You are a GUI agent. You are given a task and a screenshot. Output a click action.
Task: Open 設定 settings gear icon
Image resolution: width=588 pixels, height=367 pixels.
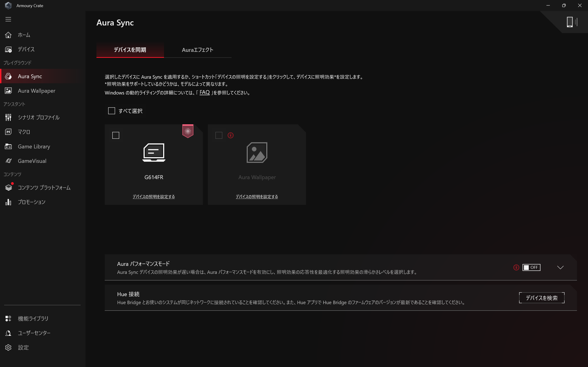(x=8, y=347)
